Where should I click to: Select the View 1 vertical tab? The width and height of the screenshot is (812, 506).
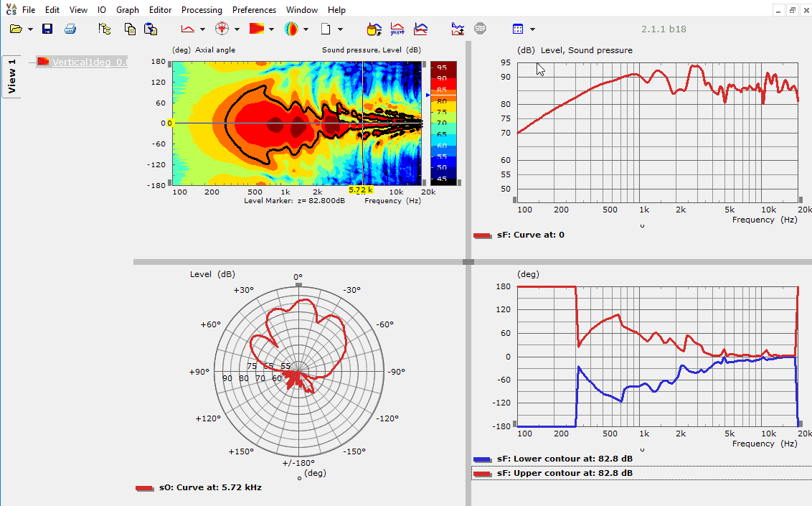point(11,77)
